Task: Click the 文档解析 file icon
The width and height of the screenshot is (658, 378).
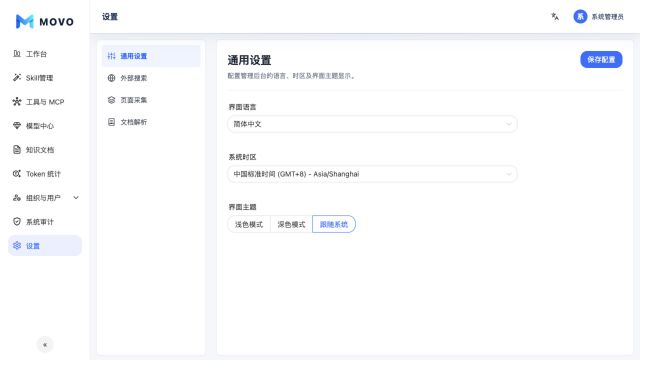Action: 111,122
